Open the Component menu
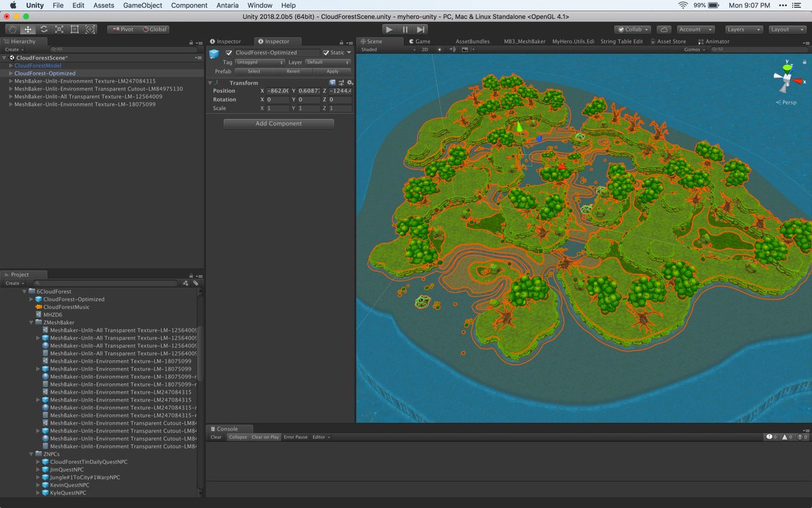 (x=189, y=5)
